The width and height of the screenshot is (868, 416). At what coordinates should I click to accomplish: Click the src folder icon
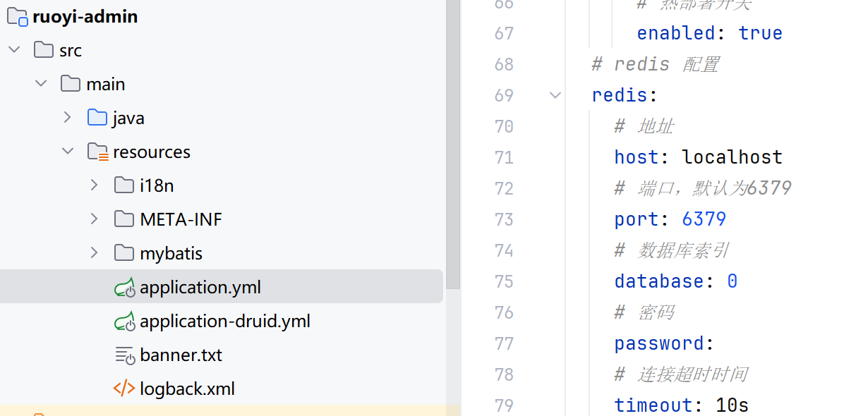(x=44, y=49)
